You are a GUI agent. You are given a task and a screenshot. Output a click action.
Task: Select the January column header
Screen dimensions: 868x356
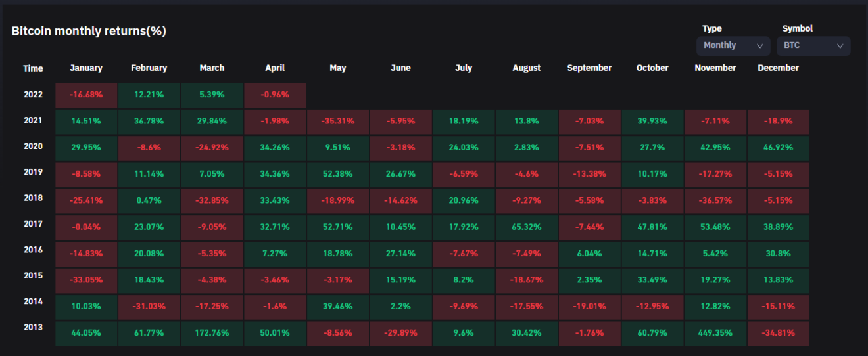86,68
